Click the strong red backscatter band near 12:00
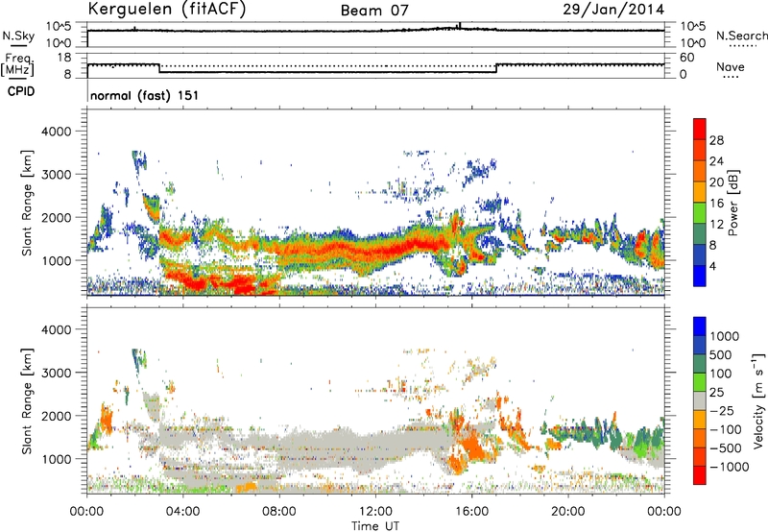Viewport: 768px width, 532px height. (375, 251)
